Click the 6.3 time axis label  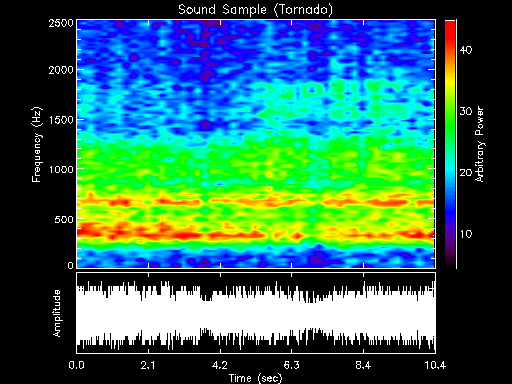click(291, 365)
